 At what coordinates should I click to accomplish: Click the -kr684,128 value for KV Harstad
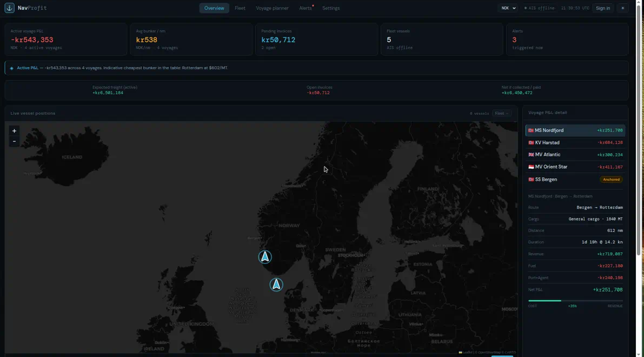click(610, 143)
